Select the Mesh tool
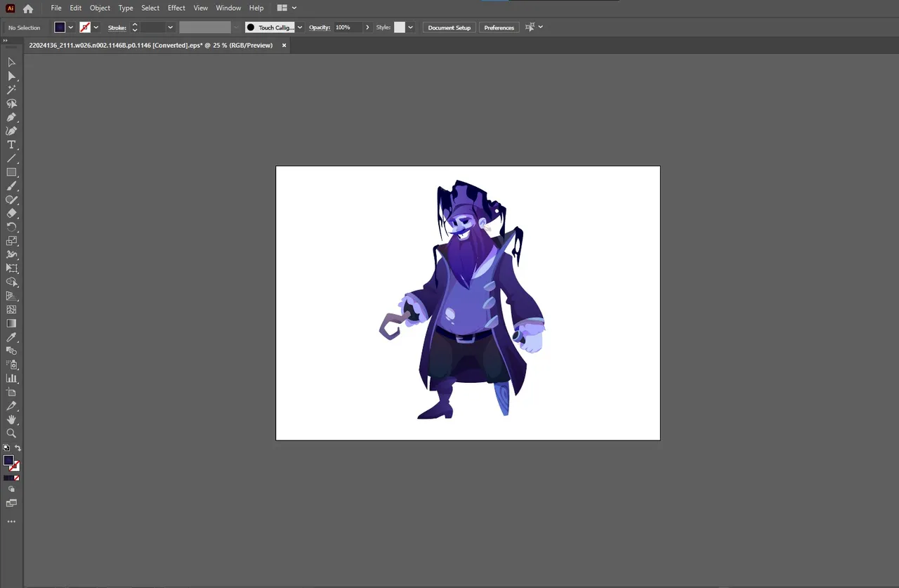This screenshot has width=899, height=588. [x=11, y=309]
